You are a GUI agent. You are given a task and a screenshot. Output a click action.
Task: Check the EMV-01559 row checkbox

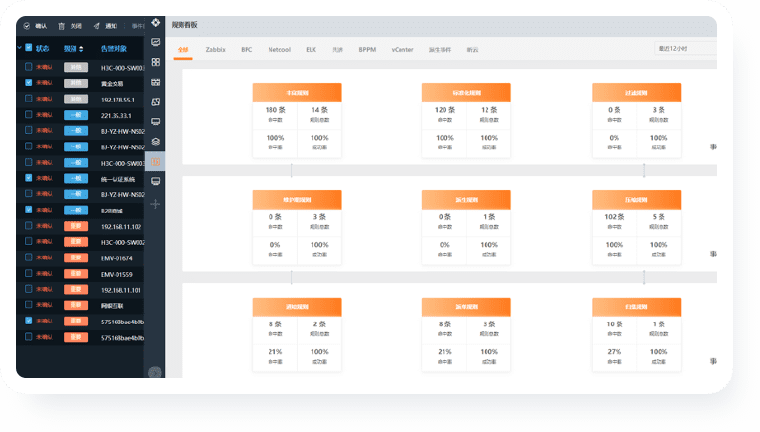(x=29, y=273)
